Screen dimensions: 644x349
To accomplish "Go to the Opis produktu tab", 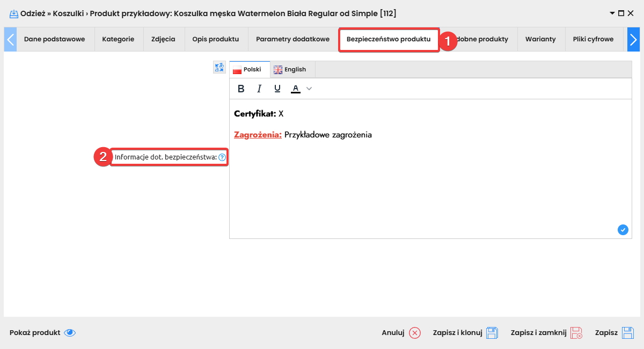I will 216,39.
